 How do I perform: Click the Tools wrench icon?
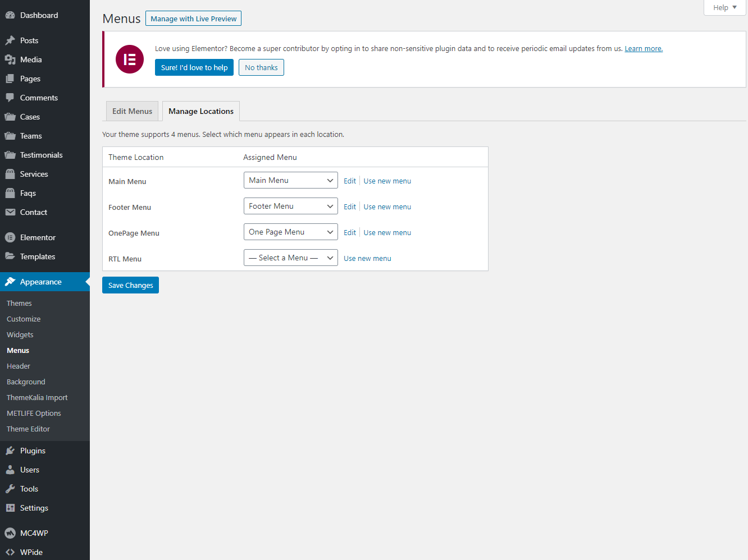point(10,489)
